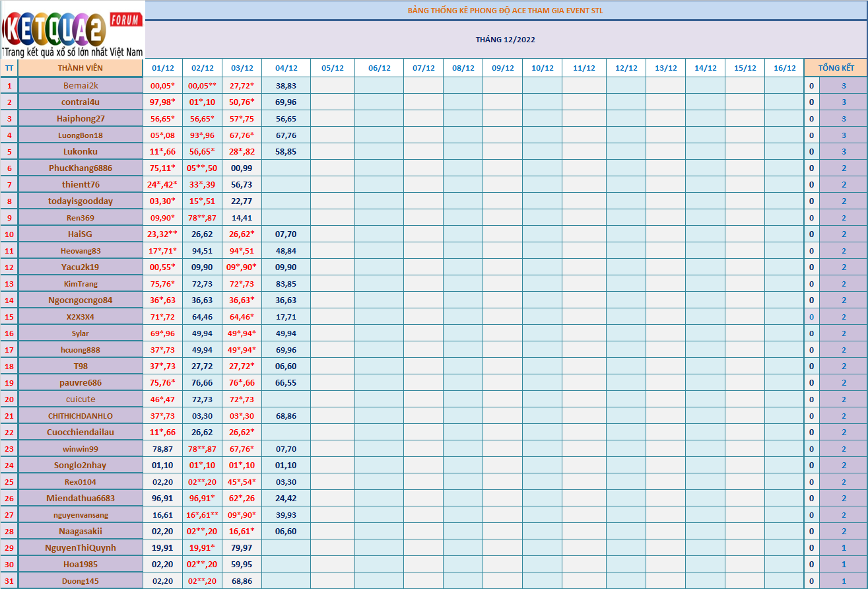Click the THÁNG 12/2022 title cell

(x=505, y=40)
